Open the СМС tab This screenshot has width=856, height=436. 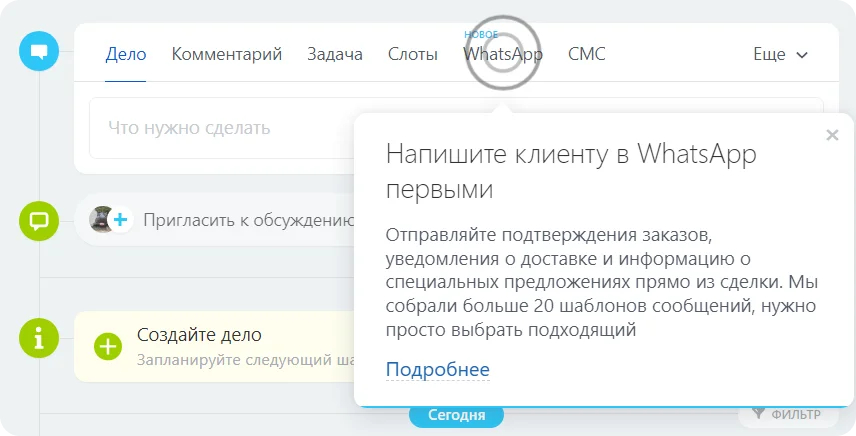586,54
